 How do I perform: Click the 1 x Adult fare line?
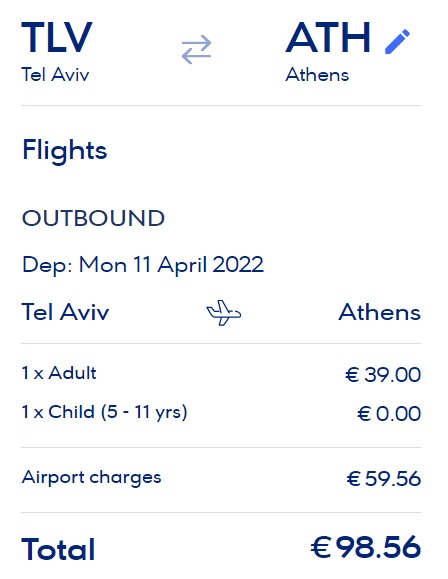click(x=59, y=373)
